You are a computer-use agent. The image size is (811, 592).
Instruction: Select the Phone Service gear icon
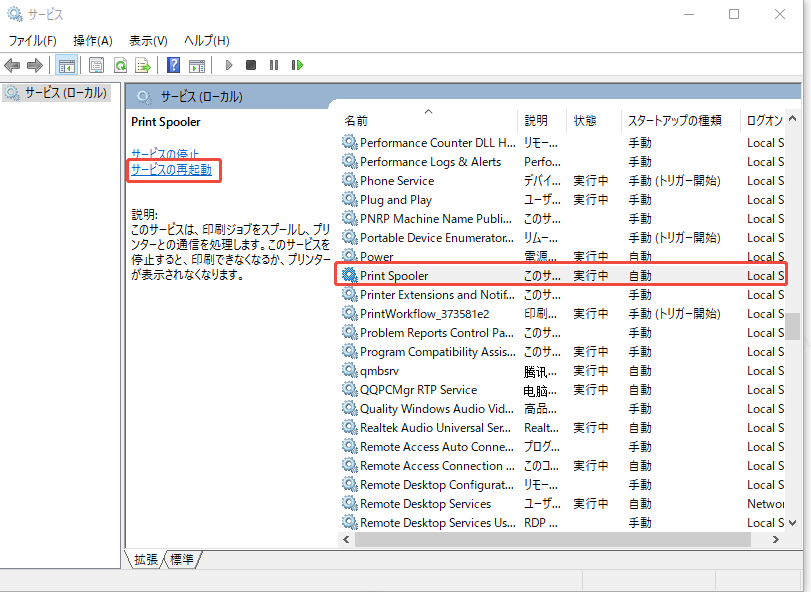click(x=350, y=180)
